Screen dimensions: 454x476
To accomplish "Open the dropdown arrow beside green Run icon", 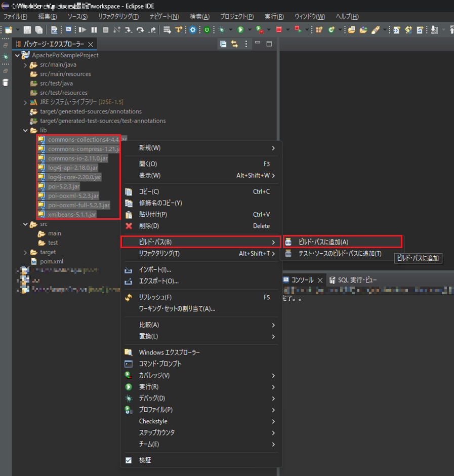I will tap(250, 30).
